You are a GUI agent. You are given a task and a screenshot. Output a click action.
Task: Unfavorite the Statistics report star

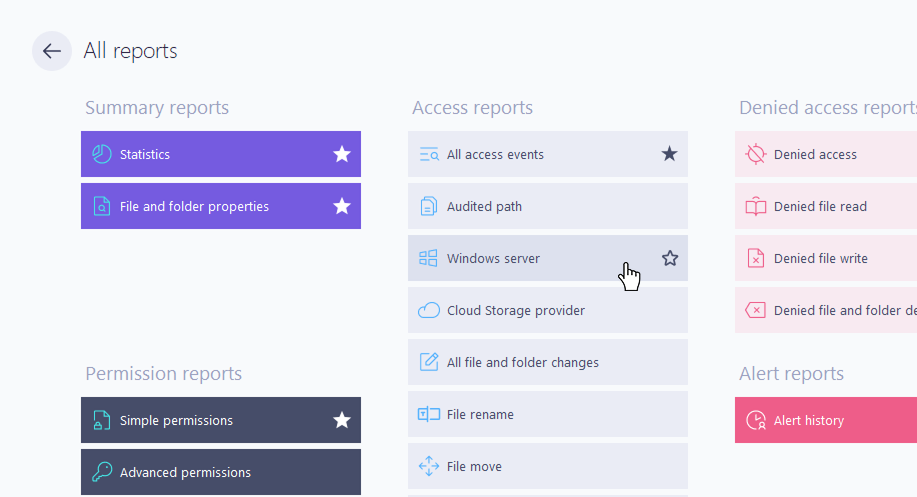342,154
